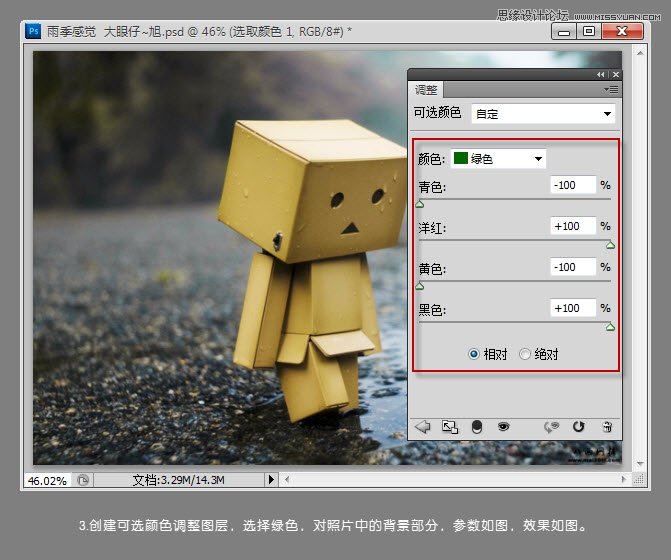Click horizontal scrollbar left arrow
The width and height of the screenshot is (671, 560).
click(x=287, y=480)
